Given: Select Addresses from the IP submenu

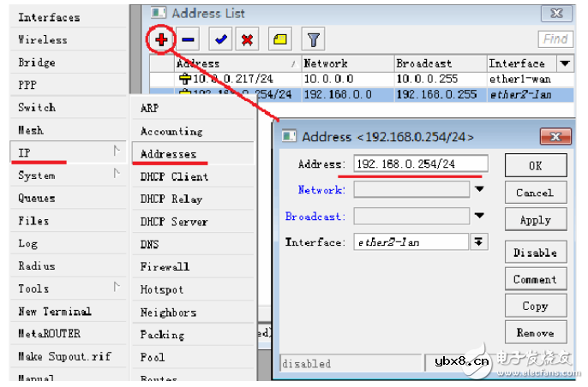Looking at the screenshot, I should (169, 154).
